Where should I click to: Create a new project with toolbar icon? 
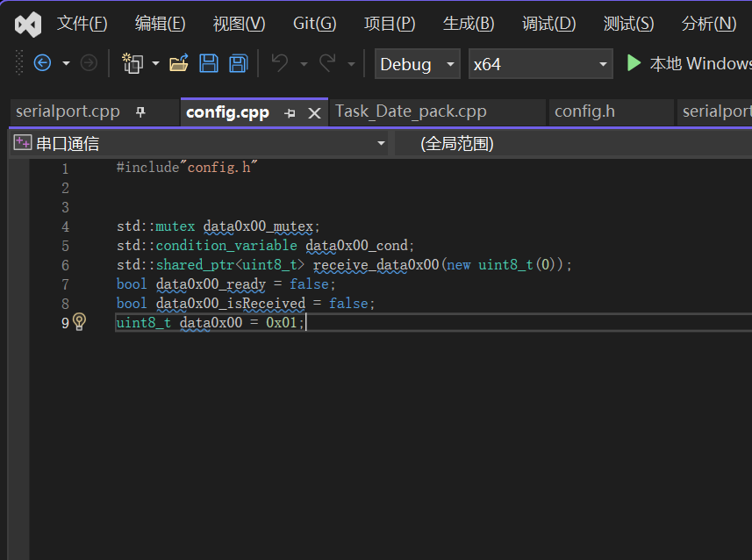(x=132, y=63)
